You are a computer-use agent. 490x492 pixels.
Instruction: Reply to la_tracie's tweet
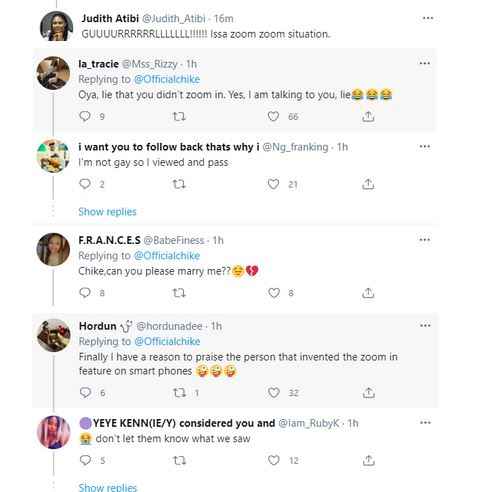pyautogui.click(x=85, y=116)
